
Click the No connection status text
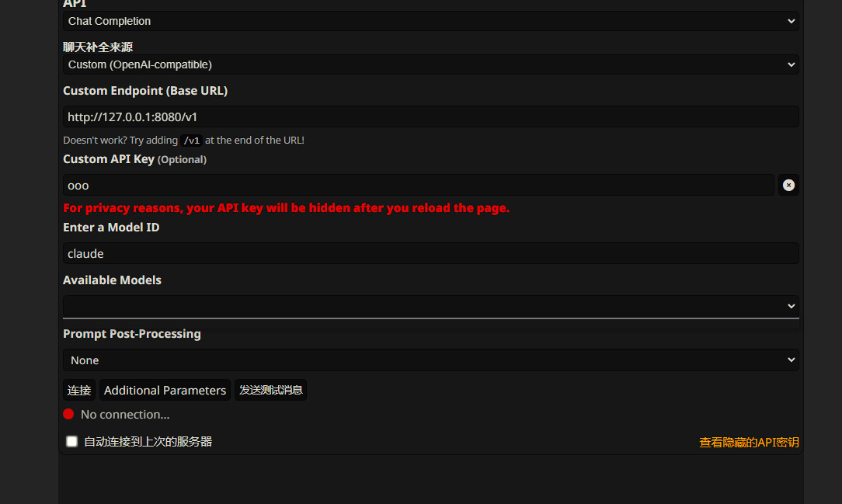click(x=125, y=415)
